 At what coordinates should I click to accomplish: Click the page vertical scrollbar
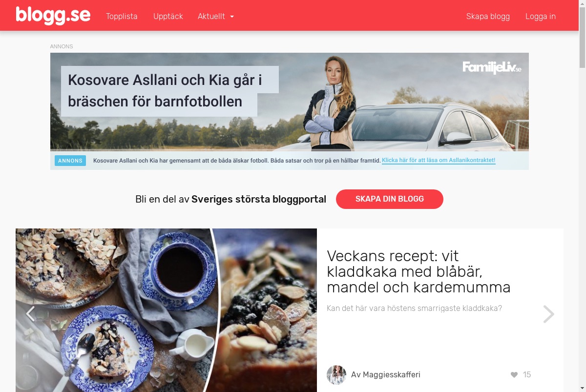click(x=582, y=196)
